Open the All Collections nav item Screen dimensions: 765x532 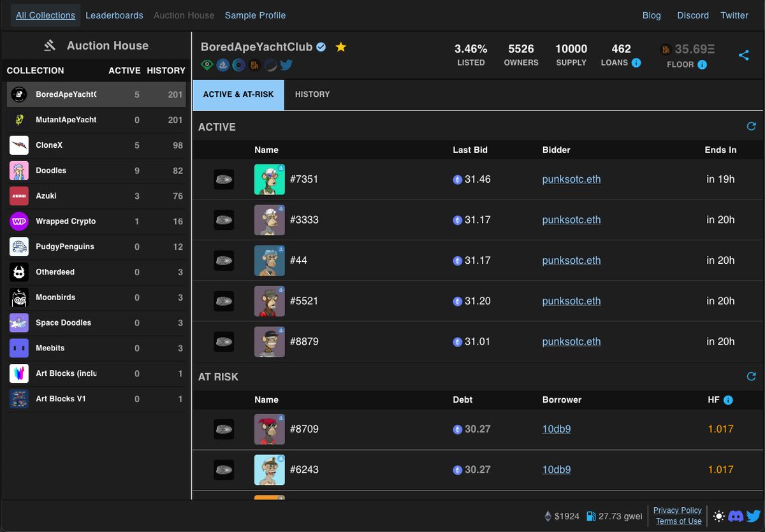click(x=45, y=15)
